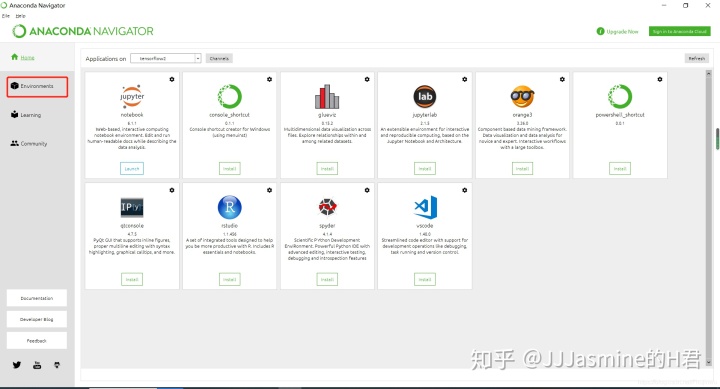Launch Jupyter notebook
Screen dimensions: 720x389
coord(132,169)
